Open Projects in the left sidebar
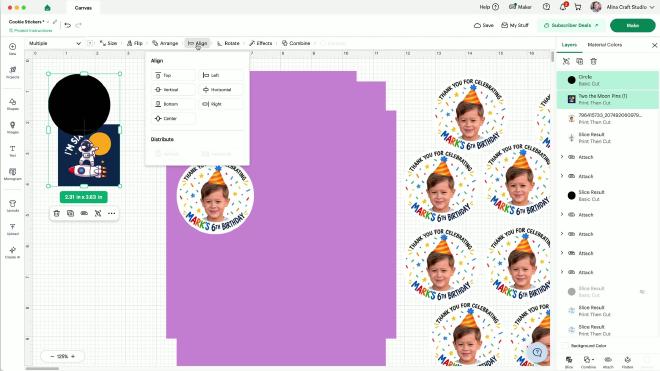 pos(13,72)
